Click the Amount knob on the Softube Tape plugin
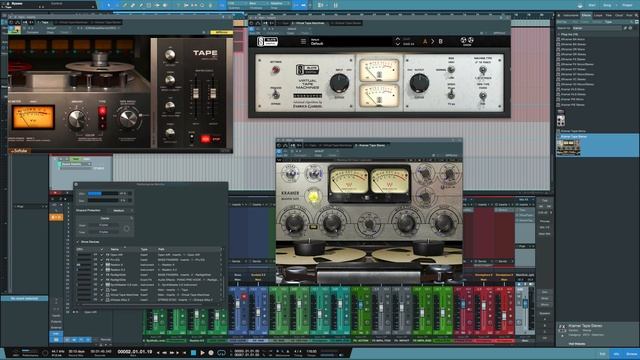Viewport: 640px width, 360px height. point(76,119)
